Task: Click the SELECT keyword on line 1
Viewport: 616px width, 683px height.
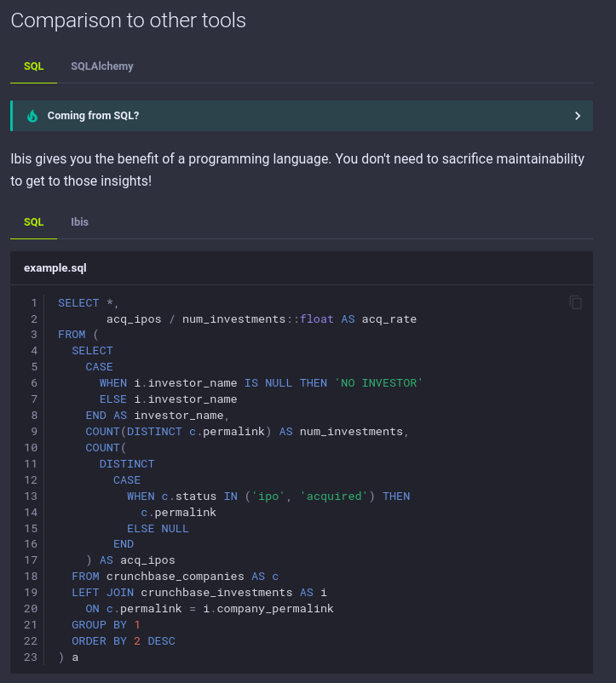Action: [74, 302]
